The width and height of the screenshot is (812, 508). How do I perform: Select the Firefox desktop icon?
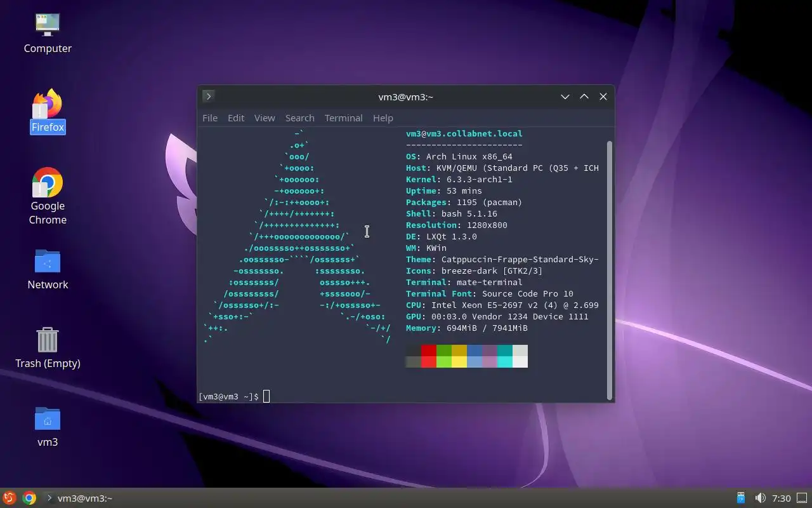point(48,112)
